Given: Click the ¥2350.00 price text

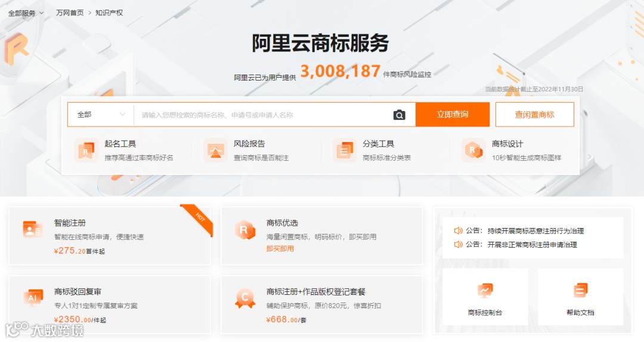Looking at the screenshot, I should pyautogui.click(x=73, y=319).
